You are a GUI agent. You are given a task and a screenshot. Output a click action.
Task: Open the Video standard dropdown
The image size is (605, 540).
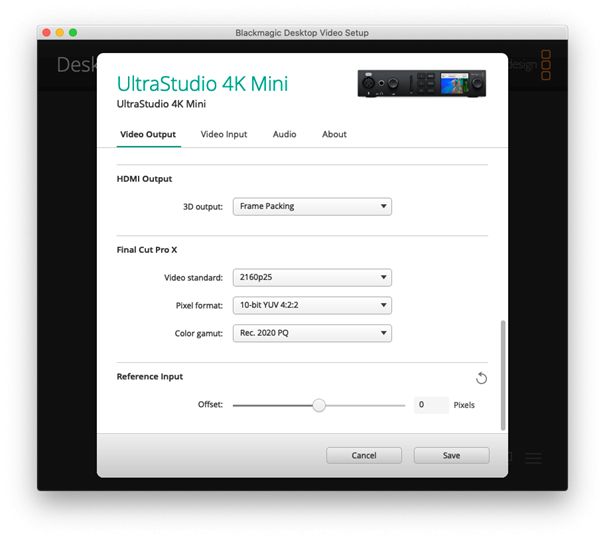312,277
